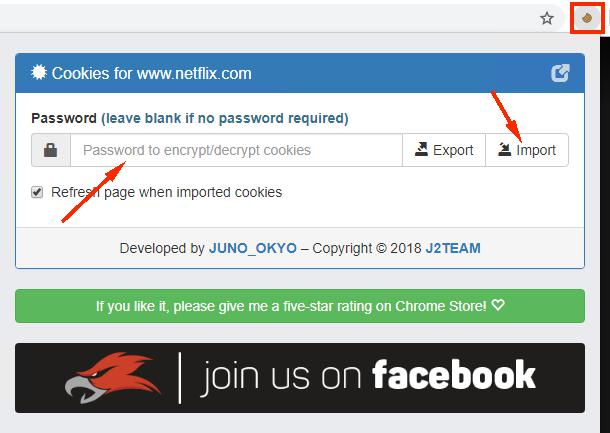Viewport: 610px width, 433px height.
Task: Click the red eagle logo
Action: pos(113,377)
